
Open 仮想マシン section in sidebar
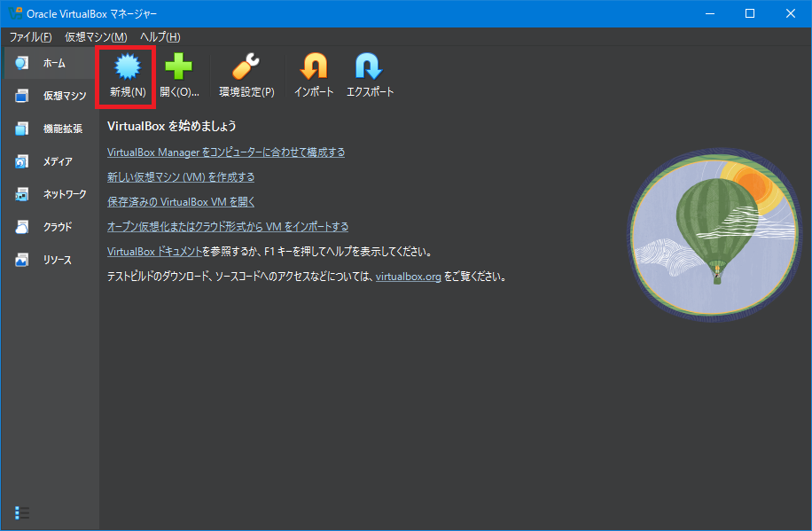pyautogui.click(x=51, y=96)
